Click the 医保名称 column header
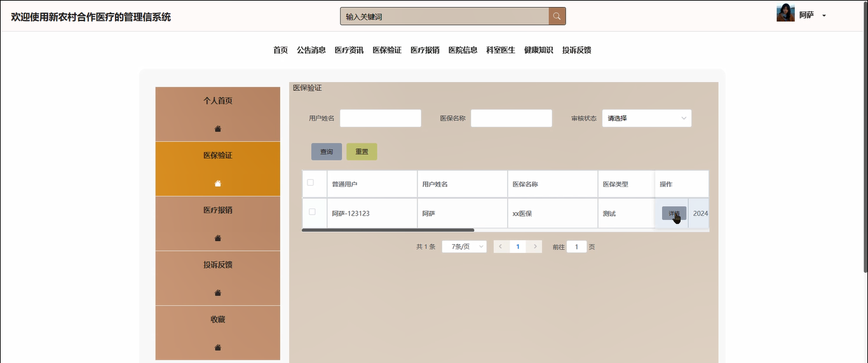Viewport: 868px width, 363px height. (x=553, y=184)
